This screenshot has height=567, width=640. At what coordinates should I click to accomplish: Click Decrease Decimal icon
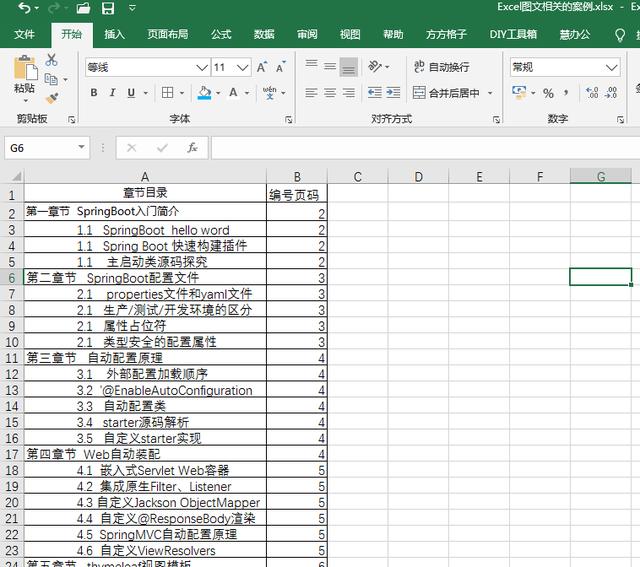pyautogui.click(x=611, y=93)
